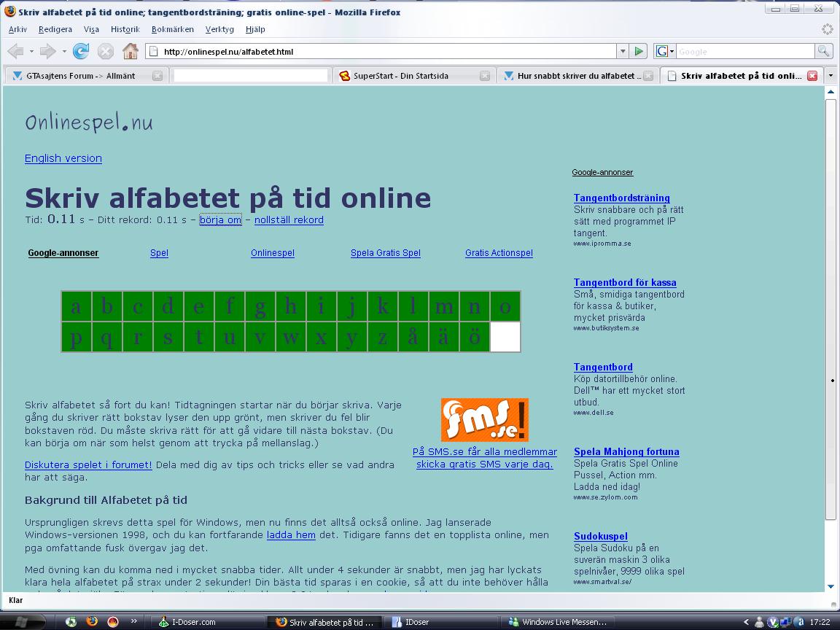Close the GTAsajtens Forum tab

157,76
